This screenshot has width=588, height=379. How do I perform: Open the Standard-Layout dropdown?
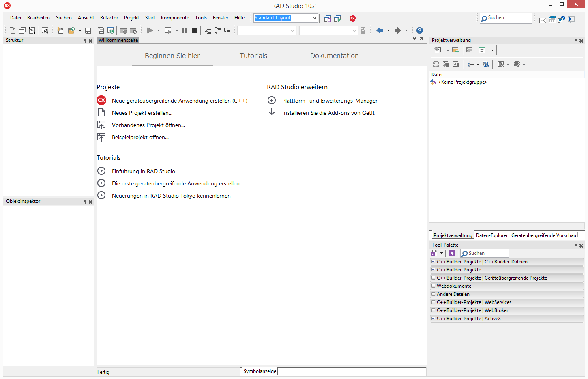coord(315,18)
